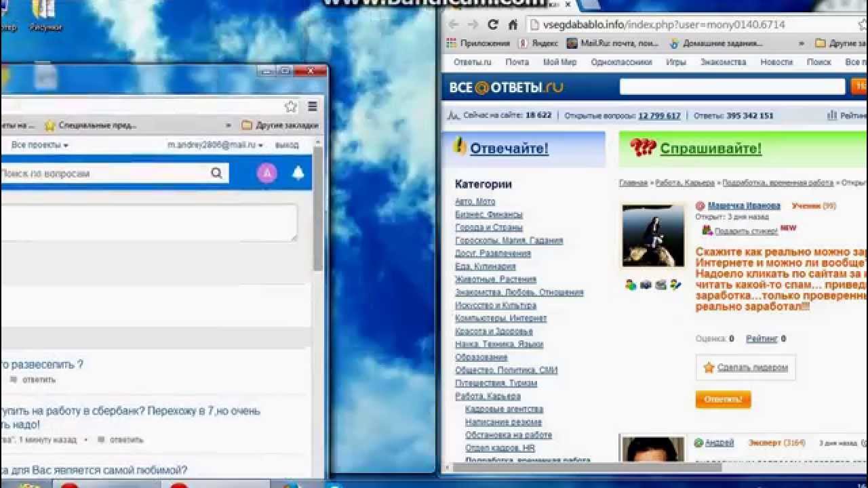Open Ответы.ru in portal navigation
This screenshot has height=488, width=868.
pos(472,62)
